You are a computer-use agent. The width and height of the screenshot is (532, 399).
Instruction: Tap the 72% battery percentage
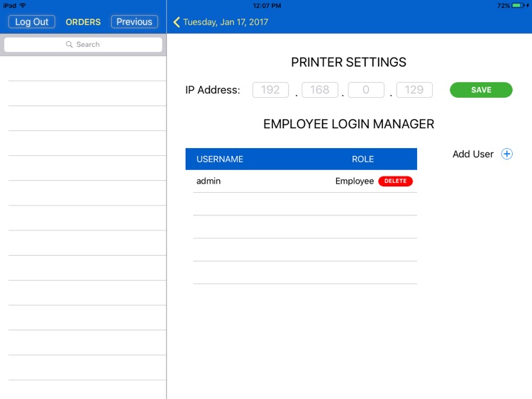pyautogui.click(x=504, y=6)
